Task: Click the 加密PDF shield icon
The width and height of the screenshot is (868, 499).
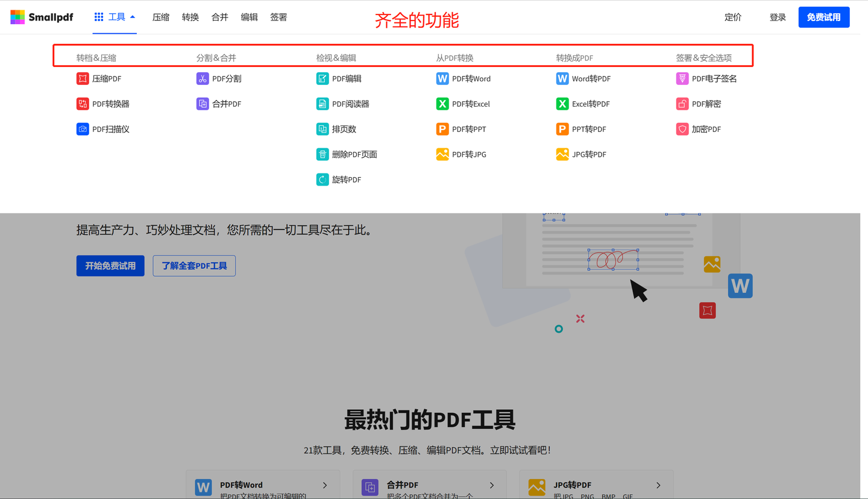Action: pos(682,129)
